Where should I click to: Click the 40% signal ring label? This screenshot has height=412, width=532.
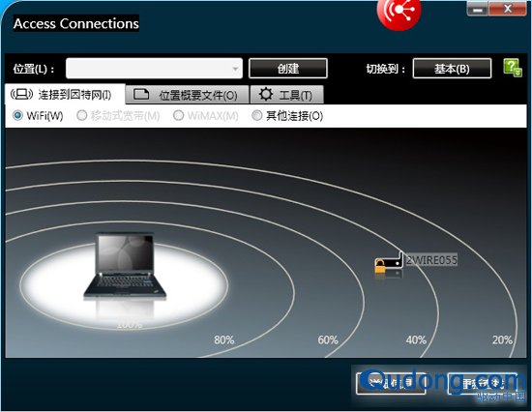coord(416,339)
